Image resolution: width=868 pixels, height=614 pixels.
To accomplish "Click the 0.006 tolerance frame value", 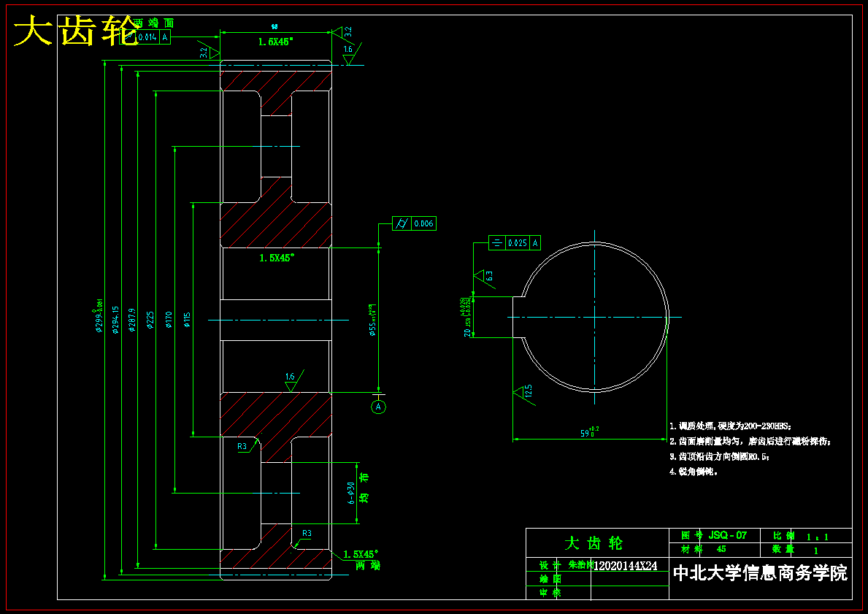I will point(424,223).
